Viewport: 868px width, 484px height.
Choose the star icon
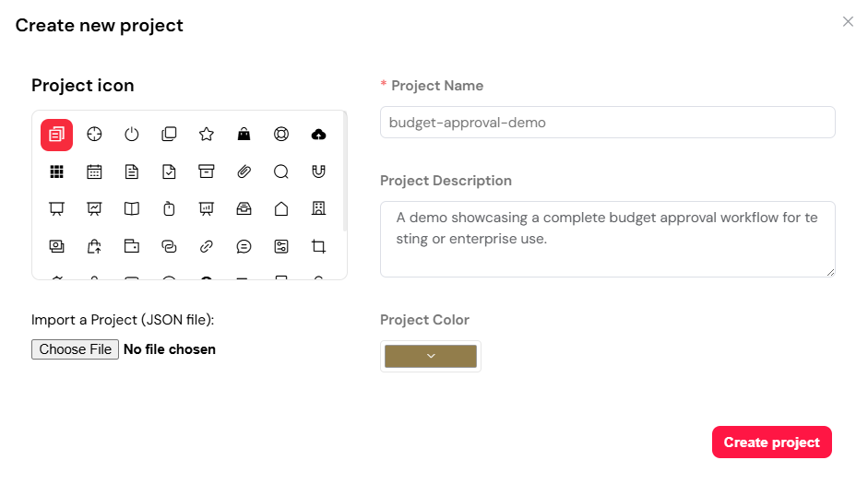[x=207, y=135]
